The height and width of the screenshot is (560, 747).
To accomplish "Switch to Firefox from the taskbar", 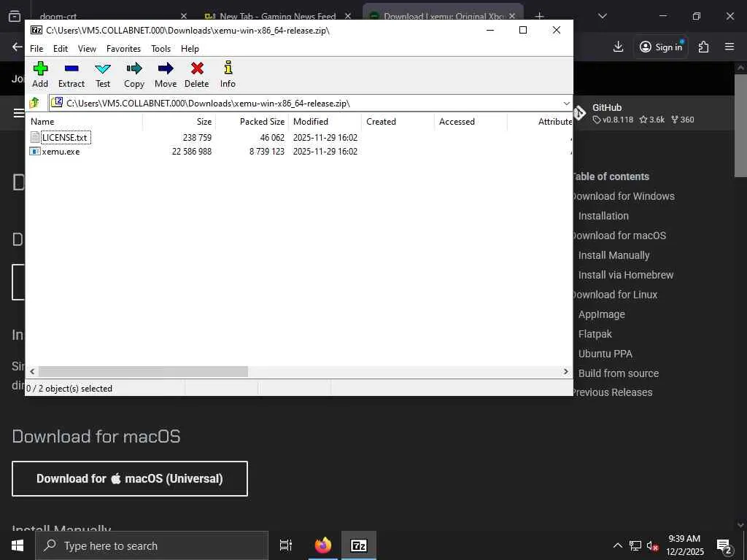I will 323,545.
